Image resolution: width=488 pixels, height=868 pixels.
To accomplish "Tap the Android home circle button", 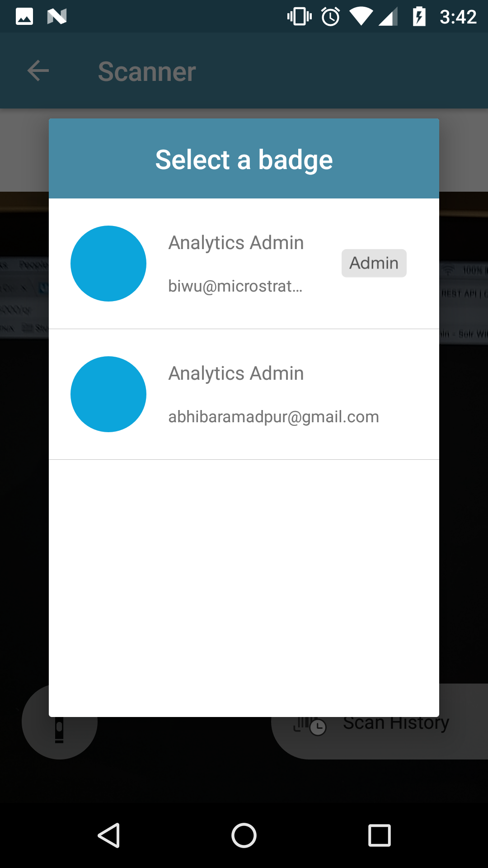I will tap(244, 835).
